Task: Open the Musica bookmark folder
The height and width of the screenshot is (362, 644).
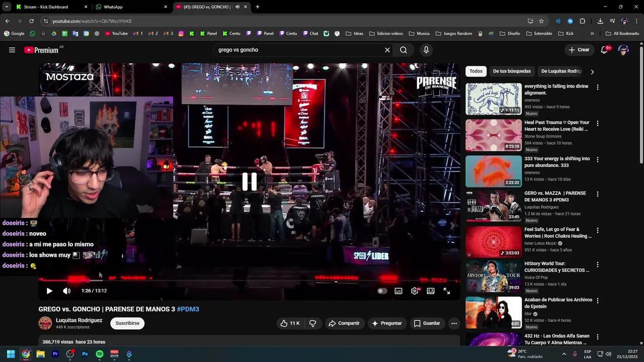Action: [x=419, y=34]
